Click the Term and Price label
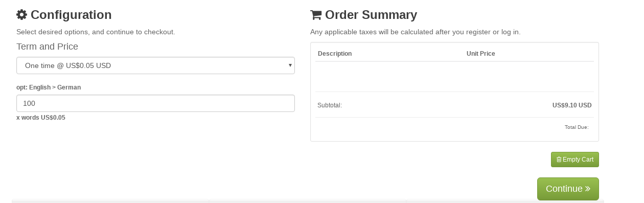This screenshot has height=203, width=644. pyautogui.click(x=47, y=47)
